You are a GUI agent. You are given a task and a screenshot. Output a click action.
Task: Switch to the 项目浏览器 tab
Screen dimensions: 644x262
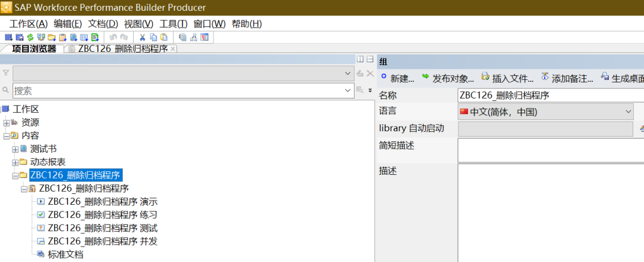[33, 49]
